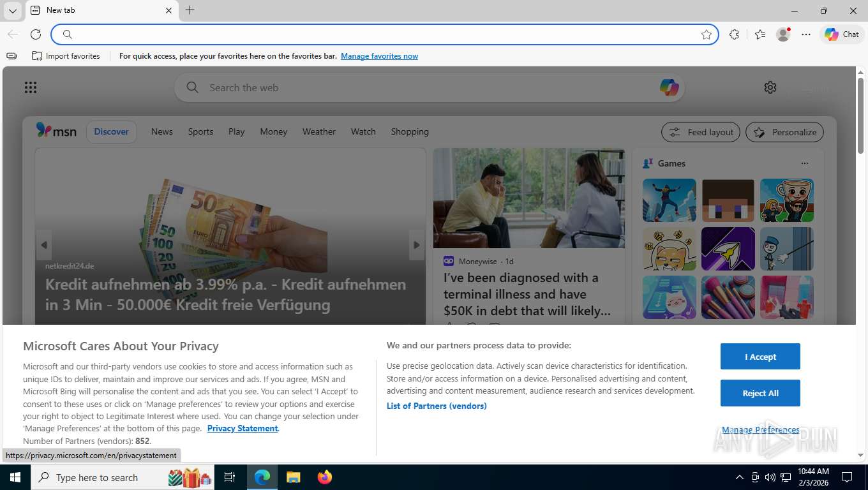
Task: Open the Extensions puzzle icon
Action: [735, 34]
